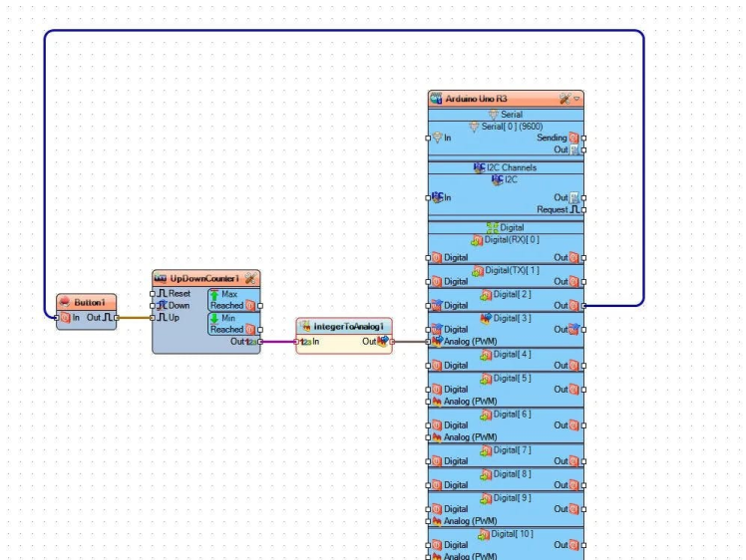Select the blue wire from Digital[2] Out
Image resolution: width=746 pixels, height=560 pixels.
pyautogui.click(x=344, y=31)
